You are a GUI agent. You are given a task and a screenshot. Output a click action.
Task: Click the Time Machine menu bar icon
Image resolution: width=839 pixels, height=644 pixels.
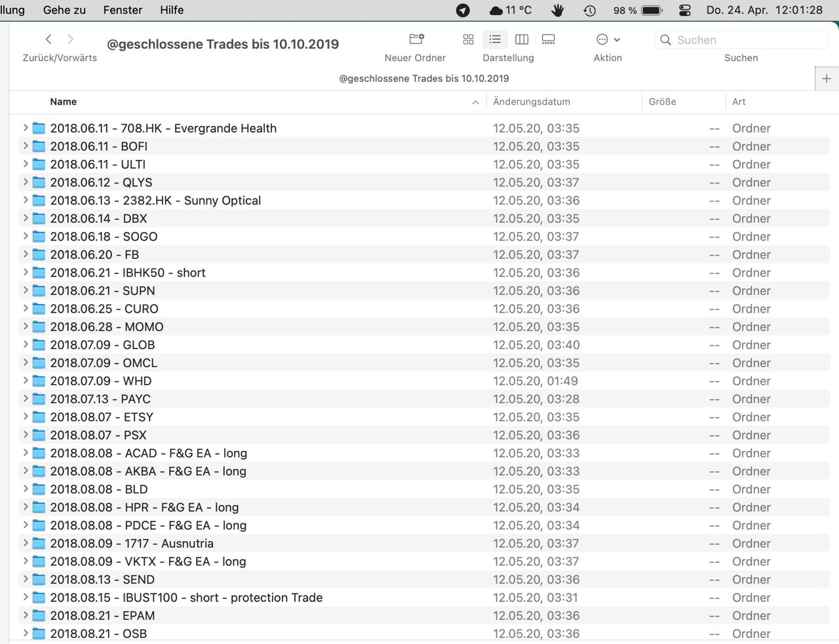[590, 10]
